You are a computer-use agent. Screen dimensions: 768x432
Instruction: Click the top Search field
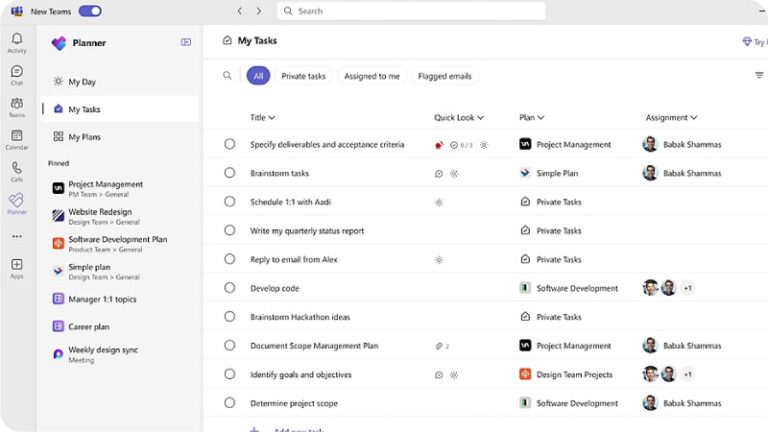point(411,11)
